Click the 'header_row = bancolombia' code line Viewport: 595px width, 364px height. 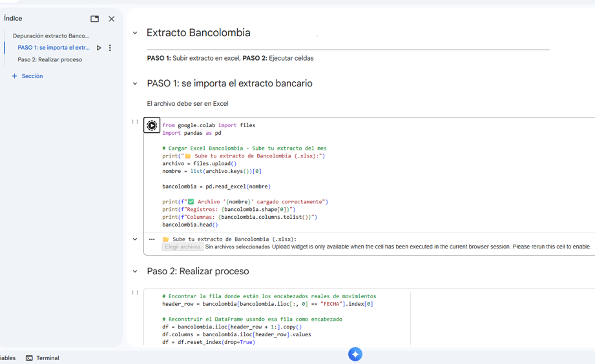(267, 304)
